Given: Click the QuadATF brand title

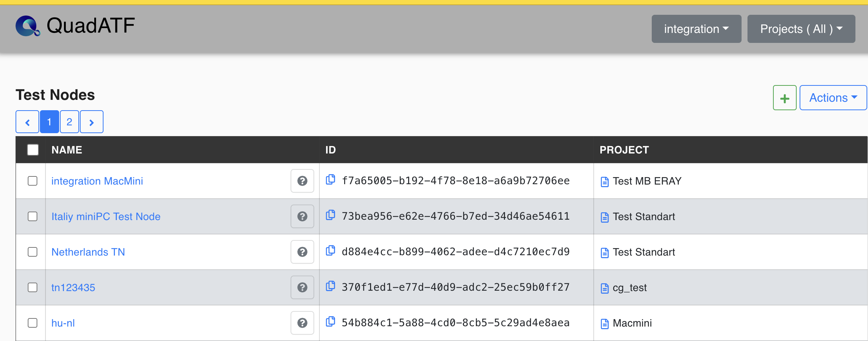Looking at the screenshot, I should coord(91,26).
